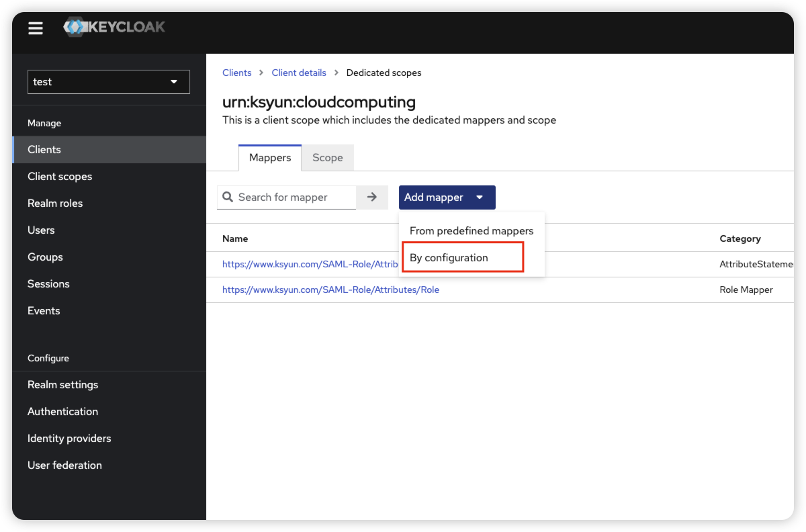Select the Mappers tab

point(270,158)
